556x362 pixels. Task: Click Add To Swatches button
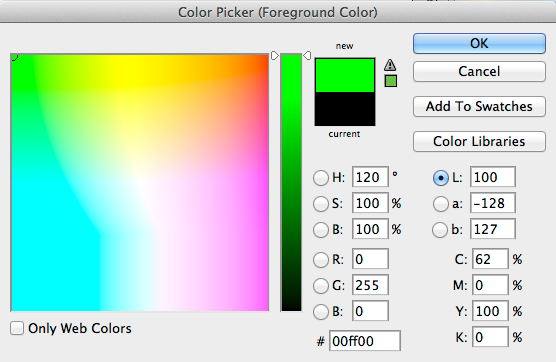(479, 106)
